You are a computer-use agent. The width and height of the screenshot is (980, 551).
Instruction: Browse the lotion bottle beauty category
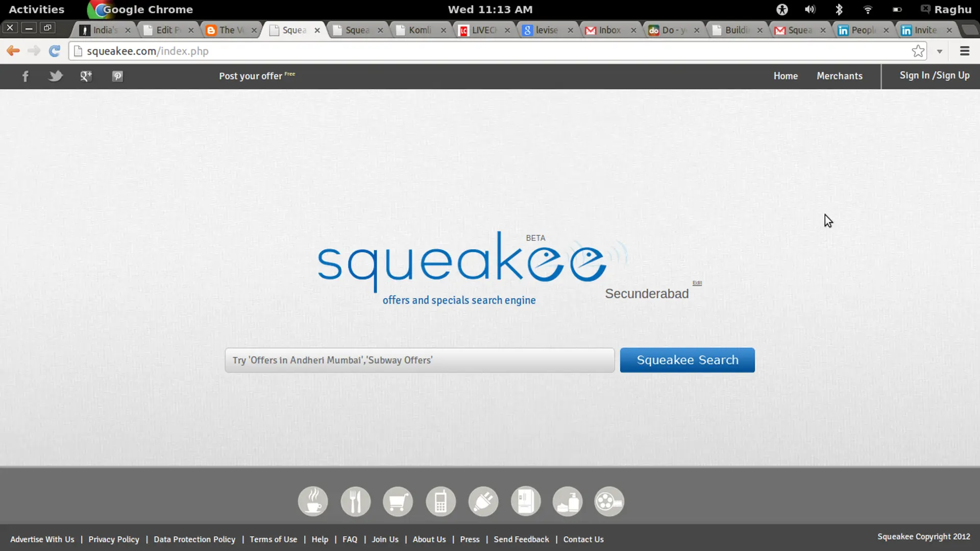click(568, 501)
